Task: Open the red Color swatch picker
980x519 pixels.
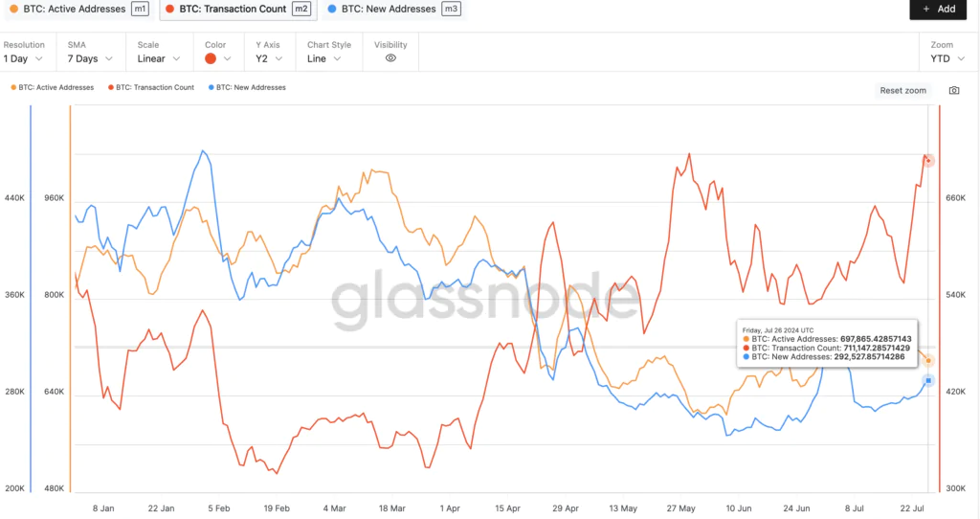Action: coord(218,58)
